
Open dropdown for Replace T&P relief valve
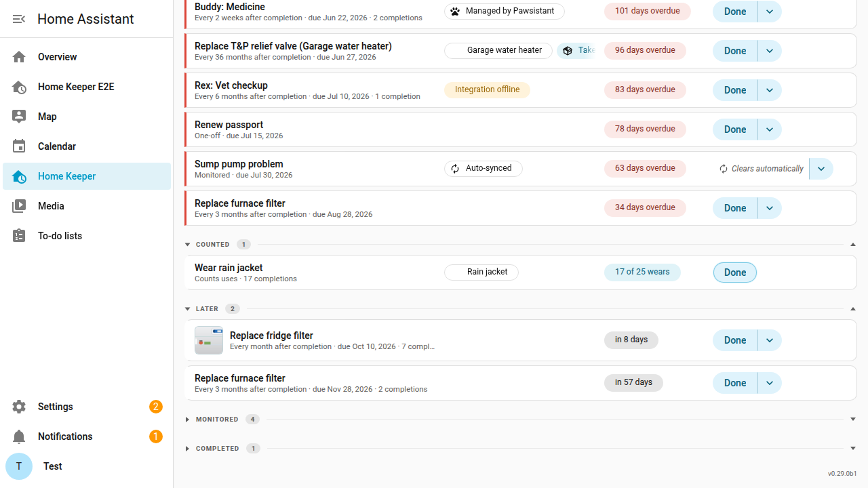(770, 51)
